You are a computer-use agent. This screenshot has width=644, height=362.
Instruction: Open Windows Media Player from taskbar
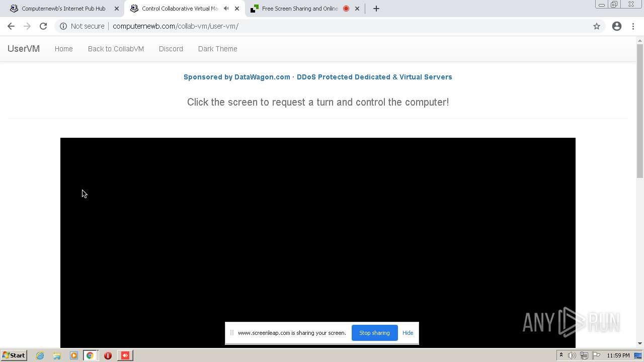point(73,355)
